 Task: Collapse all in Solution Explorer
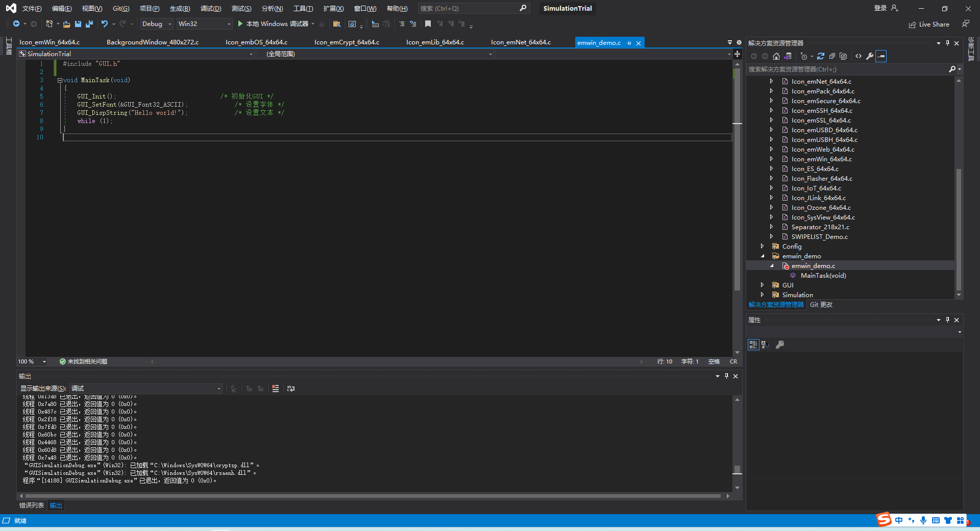832,56
